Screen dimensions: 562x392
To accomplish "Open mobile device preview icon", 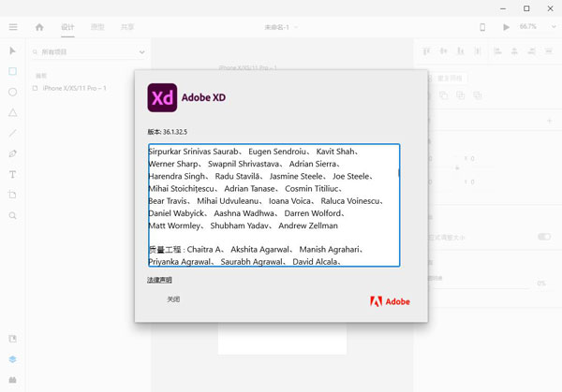I will [x=482, y=27].
